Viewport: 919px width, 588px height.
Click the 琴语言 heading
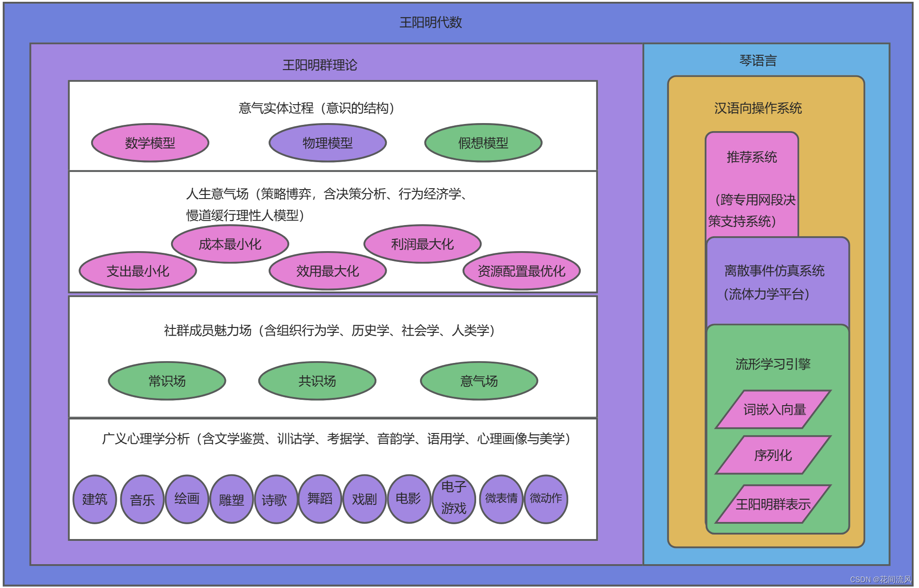[x=758, y=61]
